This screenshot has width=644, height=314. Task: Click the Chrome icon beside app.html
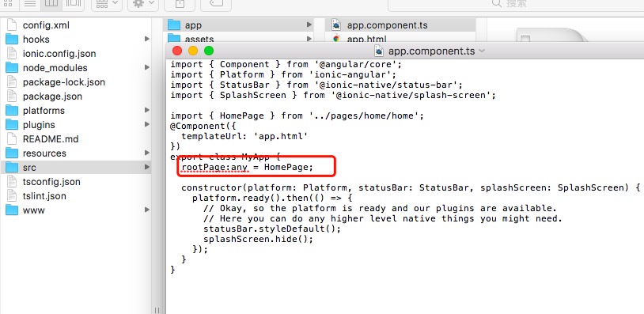[x=336, y=39]
